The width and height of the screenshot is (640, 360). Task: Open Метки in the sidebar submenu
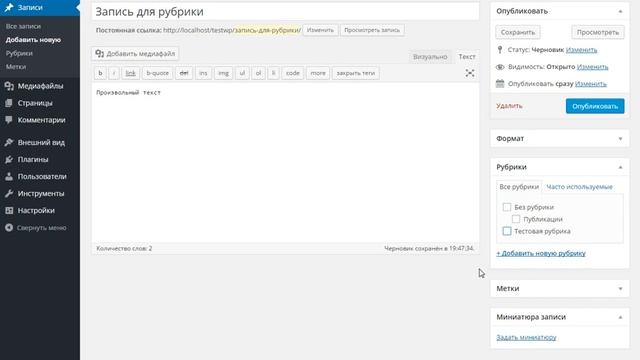(16, 67)
